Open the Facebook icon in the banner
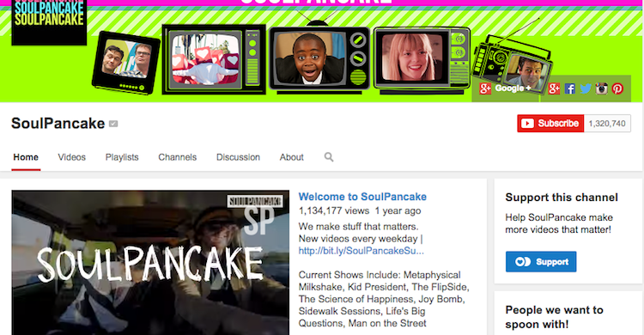Viewport: 644px width, 335px height. [x=569, y=88]
